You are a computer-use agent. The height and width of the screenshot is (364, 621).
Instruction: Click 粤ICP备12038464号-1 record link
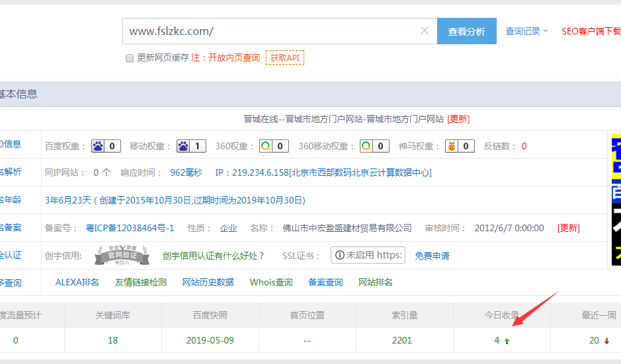(130, 228)
